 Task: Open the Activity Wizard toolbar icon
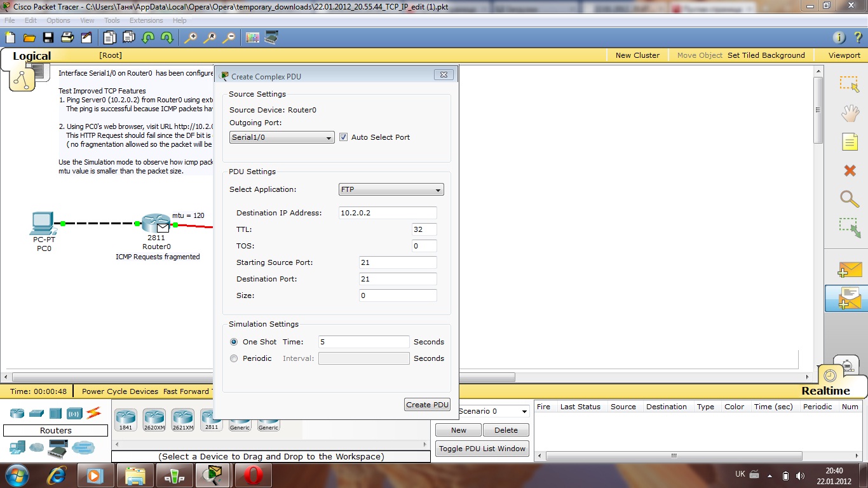tap(86, 37)
